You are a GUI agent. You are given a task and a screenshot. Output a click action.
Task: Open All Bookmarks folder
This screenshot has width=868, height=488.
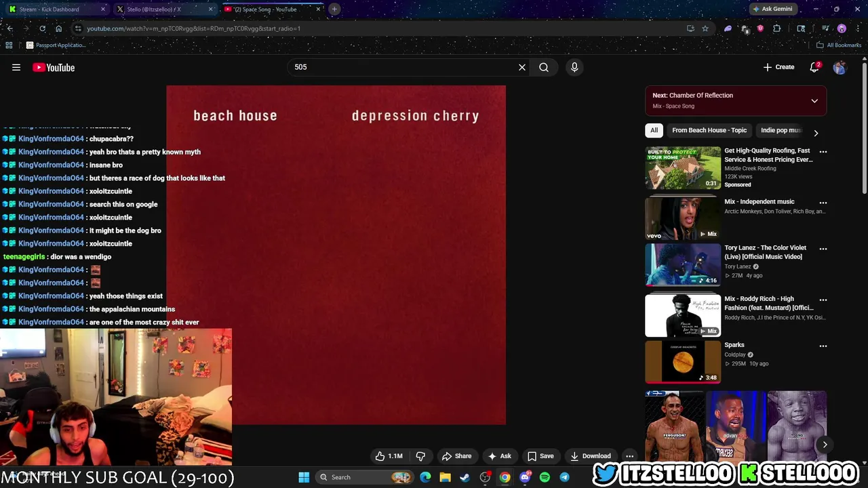pyautogui.click(x=839, y=45)
